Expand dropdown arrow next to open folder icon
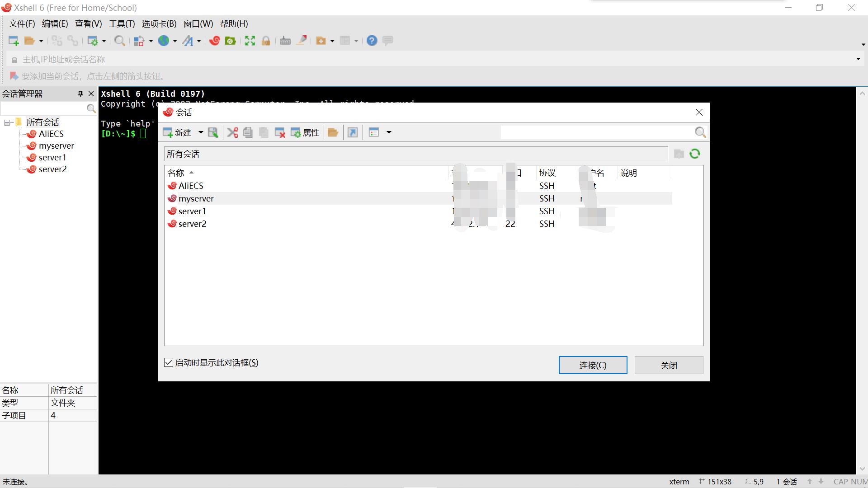The height and width of the screenshot is (488, 868). pyautogui.click(x=41, y=41)
